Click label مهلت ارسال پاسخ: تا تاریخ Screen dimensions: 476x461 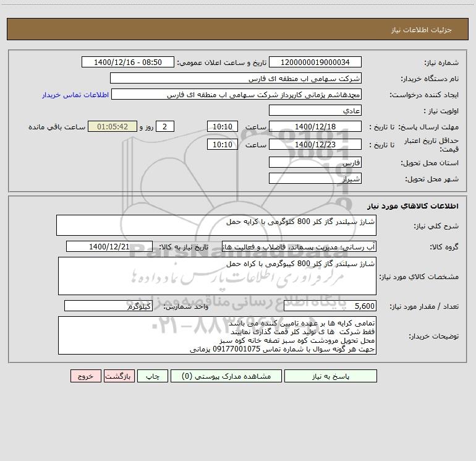click(x=414, y=127)
